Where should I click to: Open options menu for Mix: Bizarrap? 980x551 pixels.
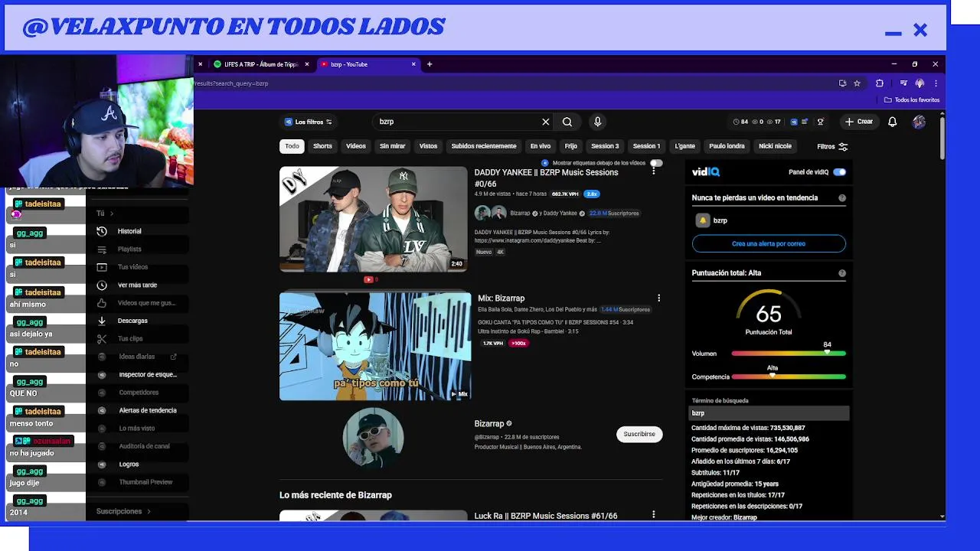tap(658, 298)
